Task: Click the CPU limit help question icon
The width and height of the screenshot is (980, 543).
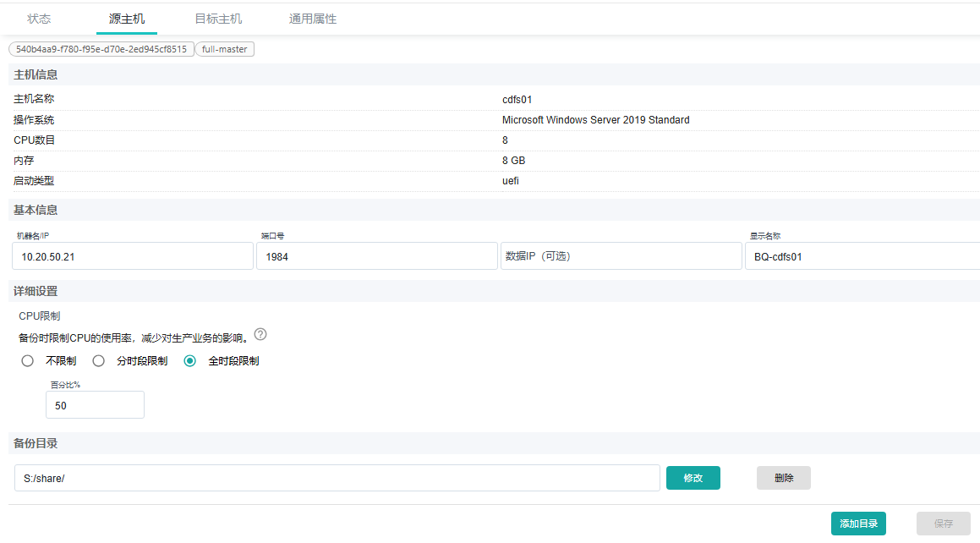Action: (260, 334)
